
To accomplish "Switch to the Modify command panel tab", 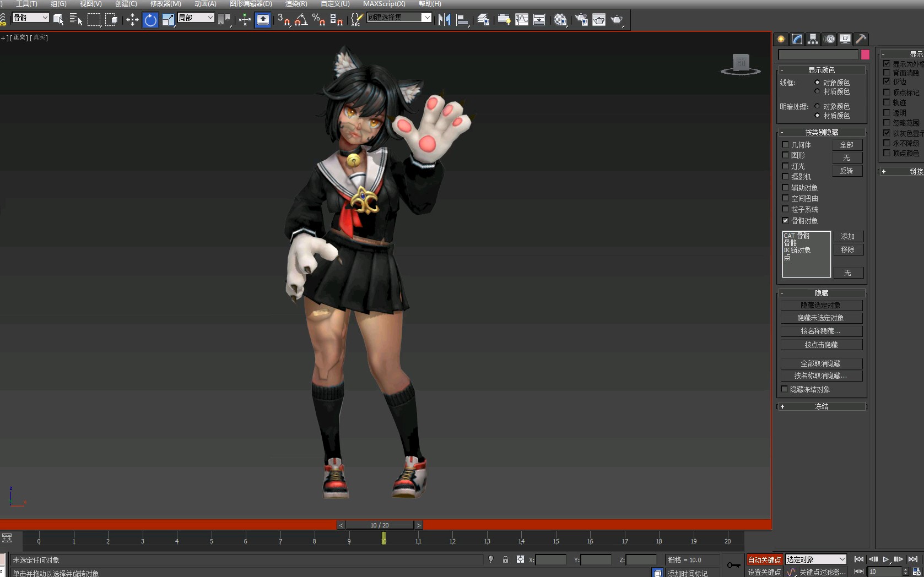I will 797,39.
